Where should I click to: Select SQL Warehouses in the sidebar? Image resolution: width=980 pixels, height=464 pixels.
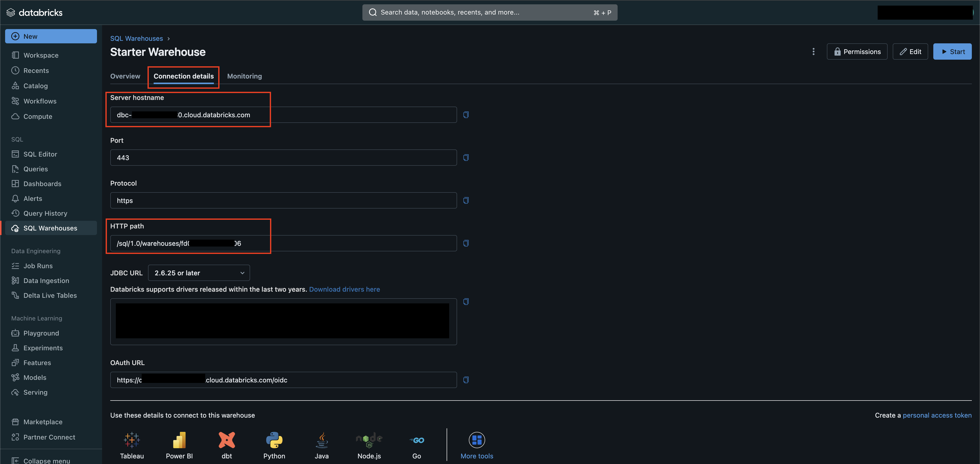51,228
